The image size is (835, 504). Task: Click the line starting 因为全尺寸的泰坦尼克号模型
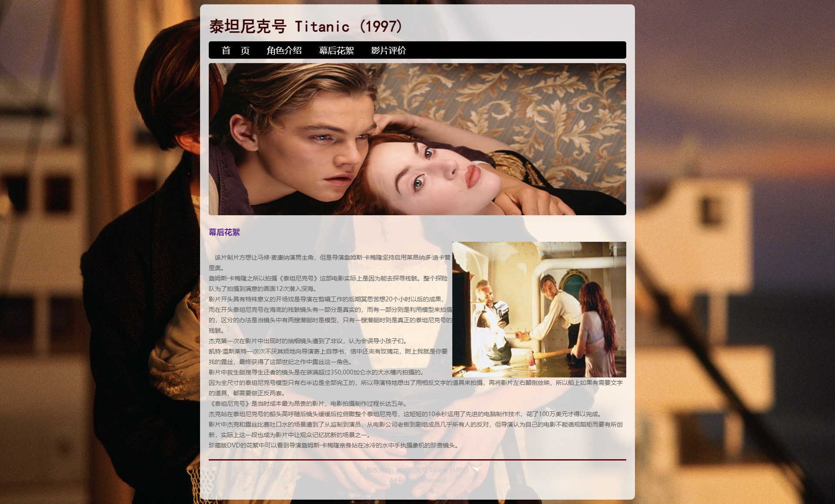point(416,388)
